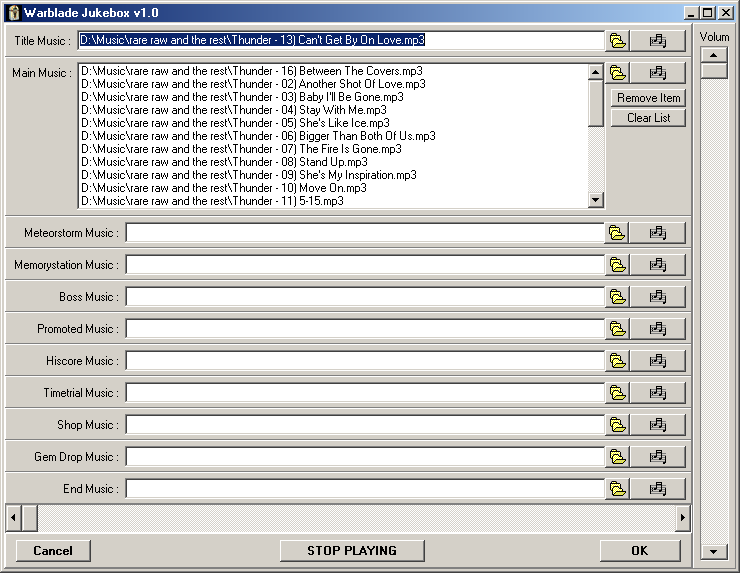The image size is (740, 573).
Task: Play preview of Boss Music
Action: (657, 297)
